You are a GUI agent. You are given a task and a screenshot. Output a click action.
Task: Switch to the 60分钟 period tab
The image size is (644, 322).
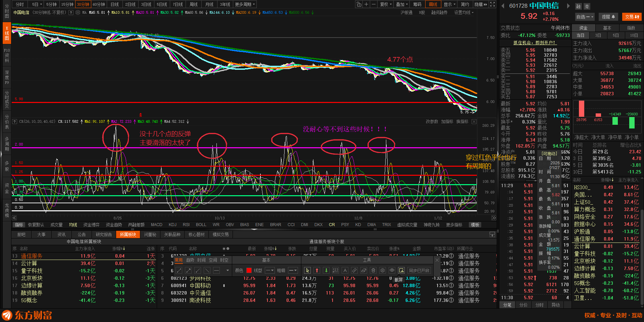[99, 4]
